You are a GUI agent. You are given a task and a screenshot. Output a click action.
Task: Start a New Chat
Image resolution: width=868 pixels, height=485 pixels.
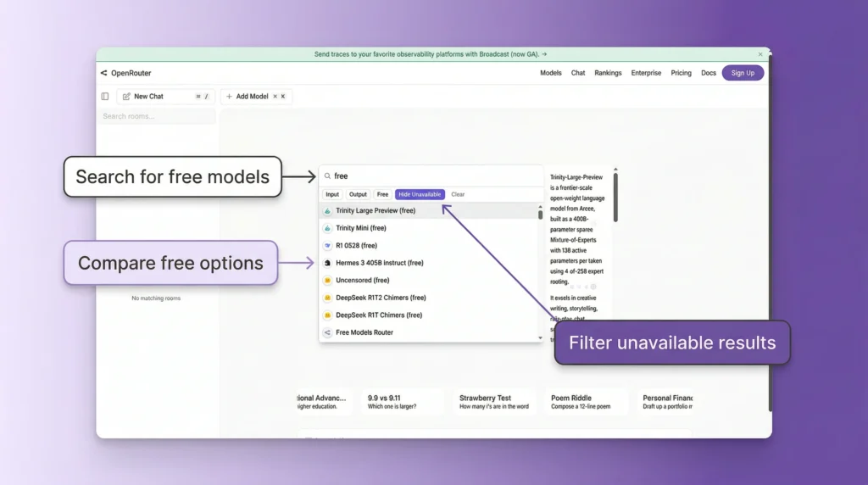click(x=165, y=97)
